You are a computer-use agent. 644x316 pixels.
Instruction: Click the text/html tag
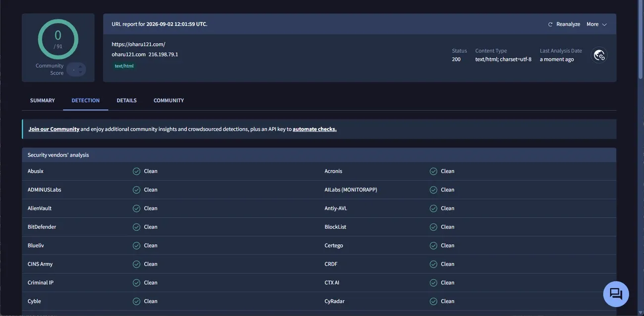pos(124,66)
